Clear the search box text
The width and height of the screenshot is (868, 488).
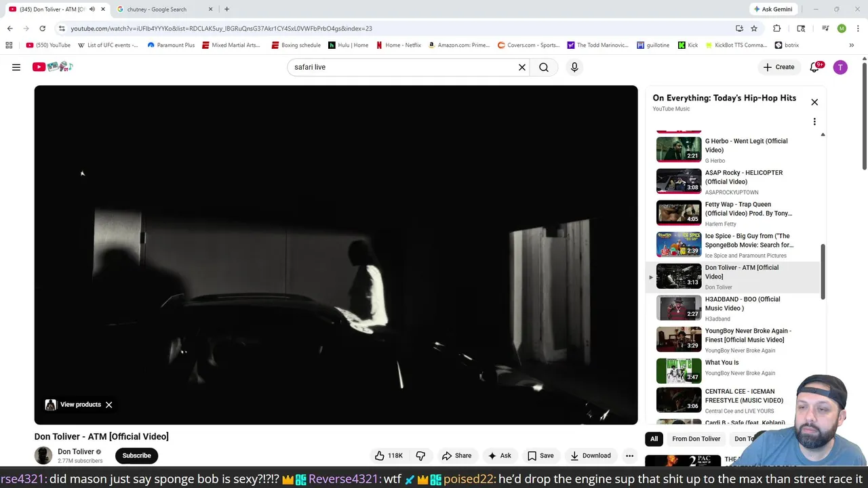pyautogui.click(x=522, y=67)
